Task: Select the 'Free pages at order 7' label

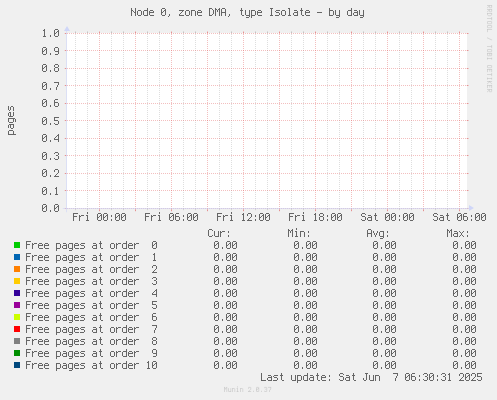Action: [91, 330]
